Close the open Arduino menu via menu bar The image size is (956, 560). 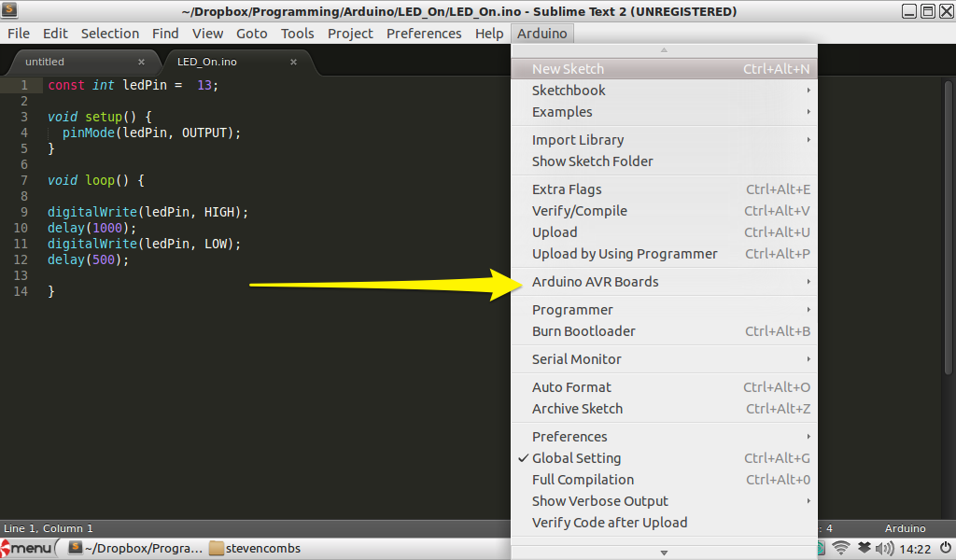coord(542,34)
